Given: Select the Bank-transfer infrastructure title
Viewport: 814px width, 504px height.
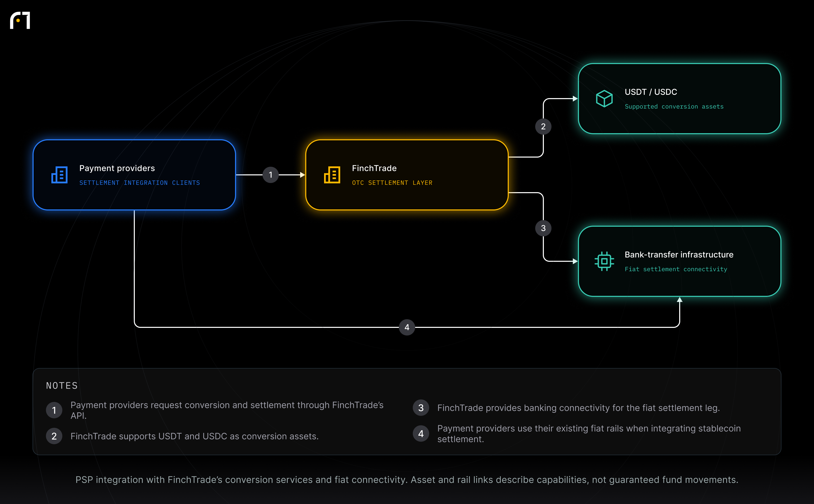Looking at the screenshot, I should (x=679, y=255).
